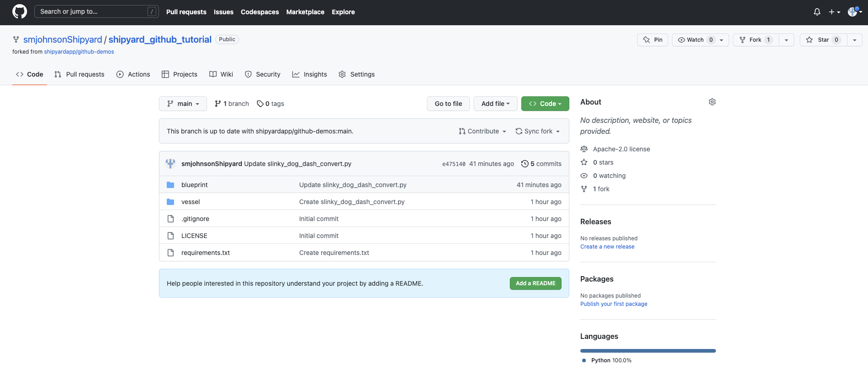Click the fork icon in About

tap(584, 189)
